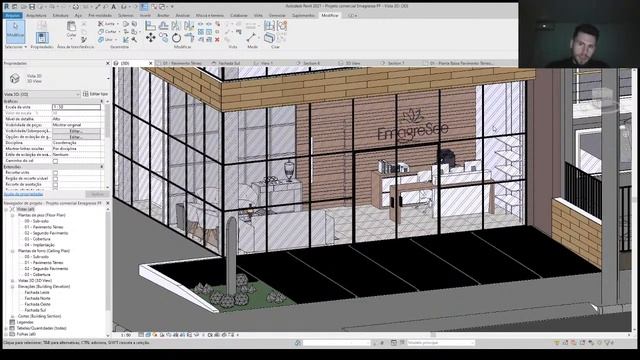Click the detail level icon in view control bar
The height and width of the screenshot is (360, 640).
pyautogui.click(x=141, y=335)
